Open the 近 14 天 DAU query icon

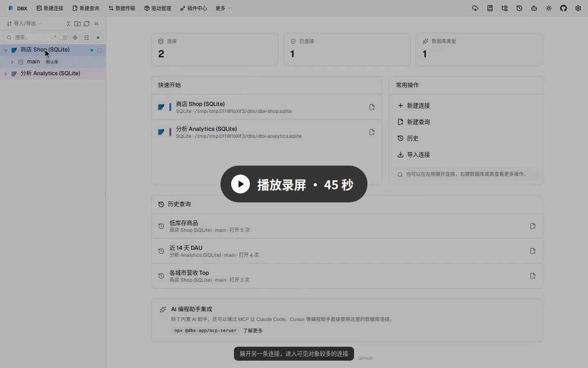click(533, 251)
